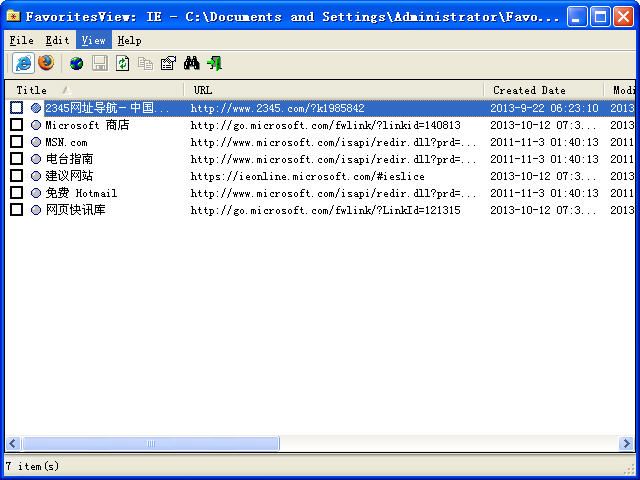This screenshot has width=640, height=480.
Task: Click the horizontal scrollbar thumb
Action: [x=151, y=443]
